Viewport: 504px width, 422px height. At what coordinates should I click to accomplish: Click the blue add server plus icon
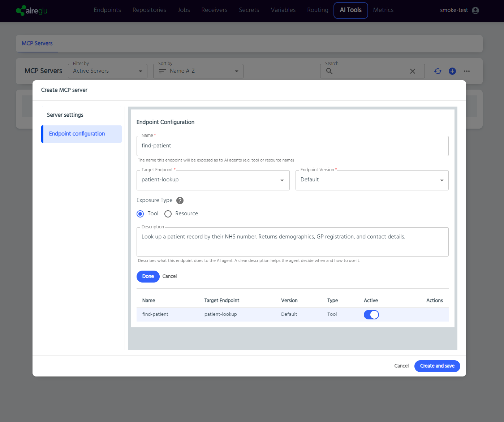point(452,71)
